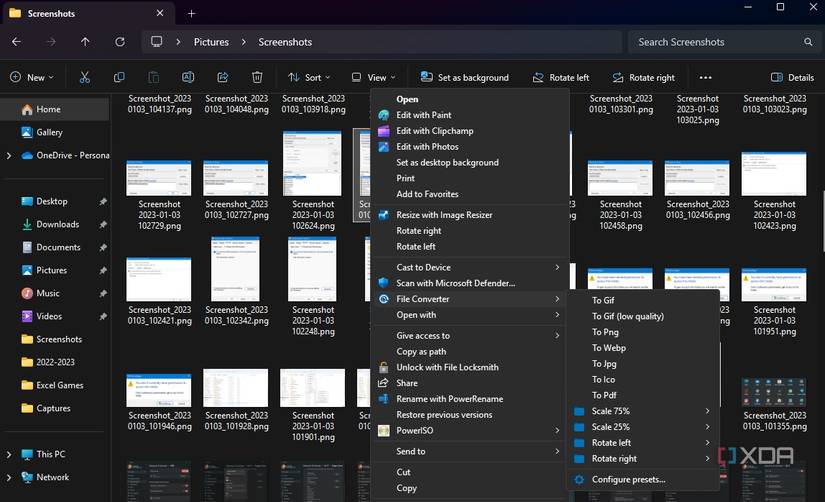The width and height of the screenshot is (825, 502).
Task: Go up one folder level arrow
Action: [85, 42]
